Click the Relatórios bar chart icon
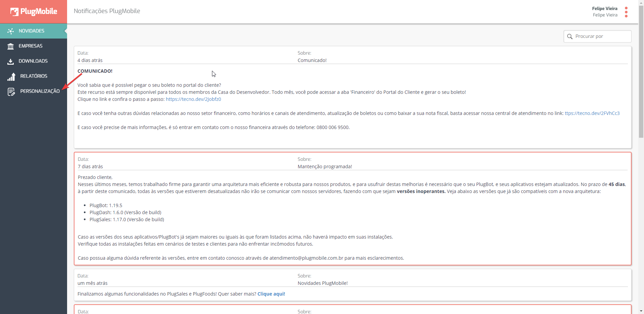The image size is (644, 314). tap(11, 77)
